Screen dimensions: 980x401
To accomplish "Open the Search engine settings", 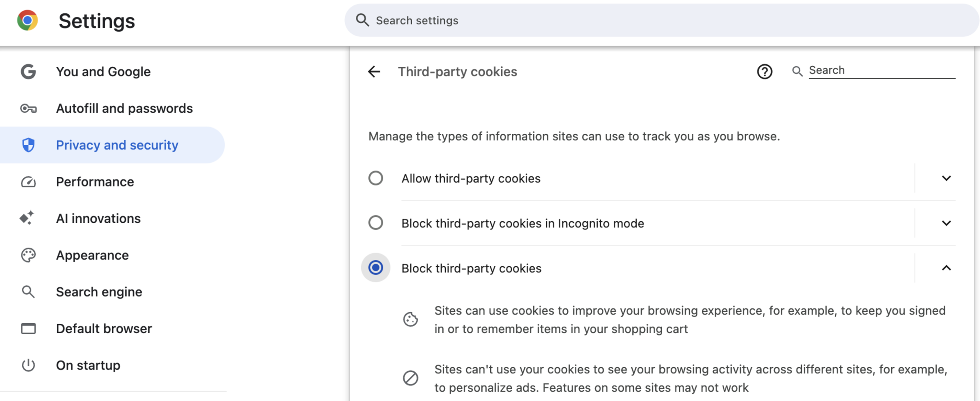I will (x=99, y=292).
